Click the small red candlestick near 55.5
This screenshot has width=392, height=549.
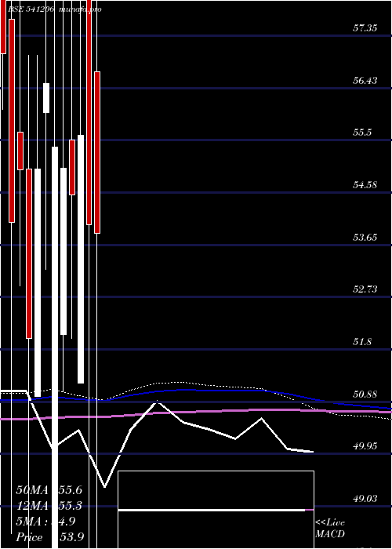point(20,151)
